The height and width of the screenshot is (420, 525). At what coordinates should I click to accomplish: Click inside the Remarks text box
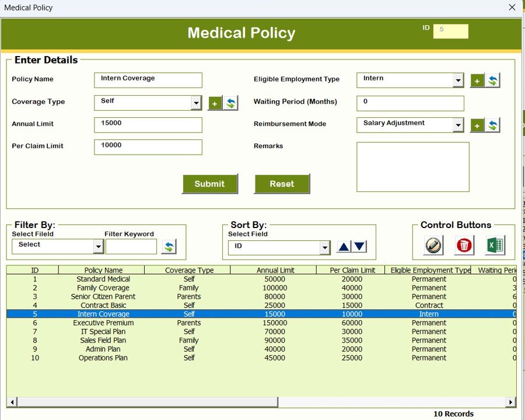[412, 166]
